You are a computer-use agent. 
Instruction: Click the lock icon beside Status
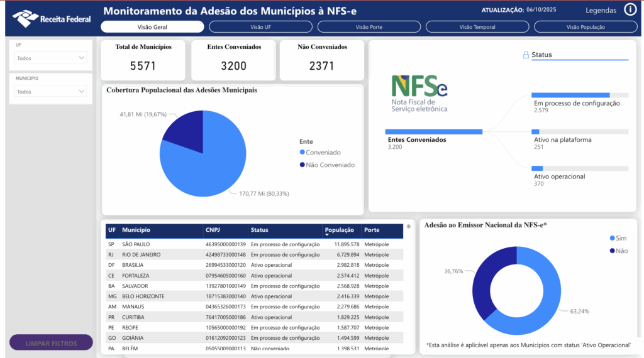tap(526, 55)
